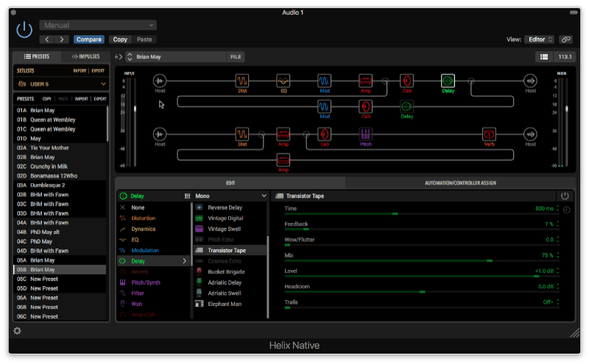Select the top-row Mod block

[x=324, y=81]
